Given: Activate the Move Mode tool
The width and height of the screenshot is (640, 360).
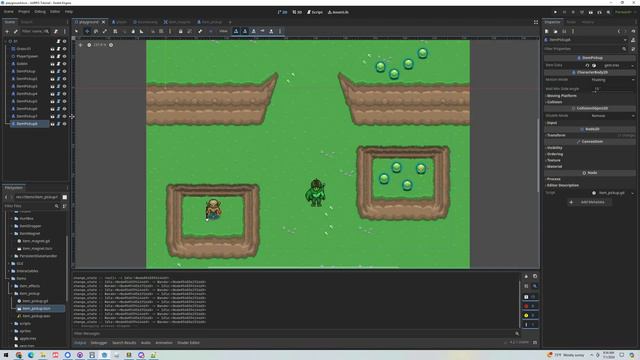Looking at the screenshot, I should coord(87,31).
